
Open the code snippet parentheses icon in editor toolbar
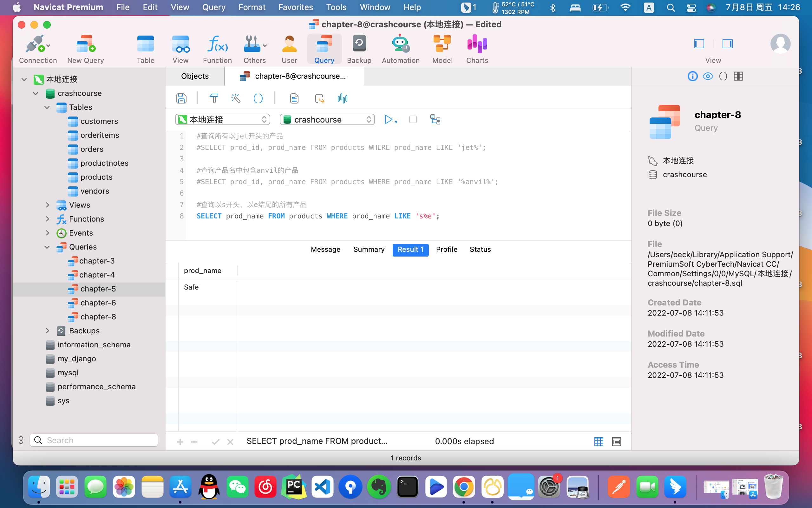pos(258,98)
